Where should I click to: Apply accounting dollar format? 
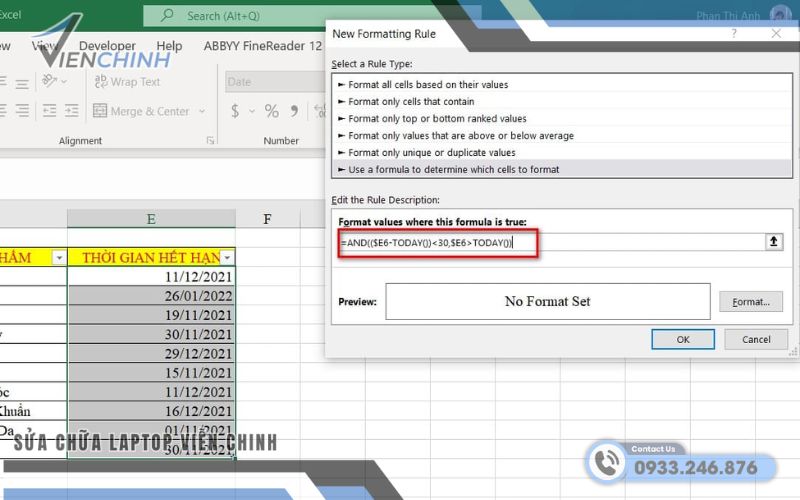tap(235, 111)
